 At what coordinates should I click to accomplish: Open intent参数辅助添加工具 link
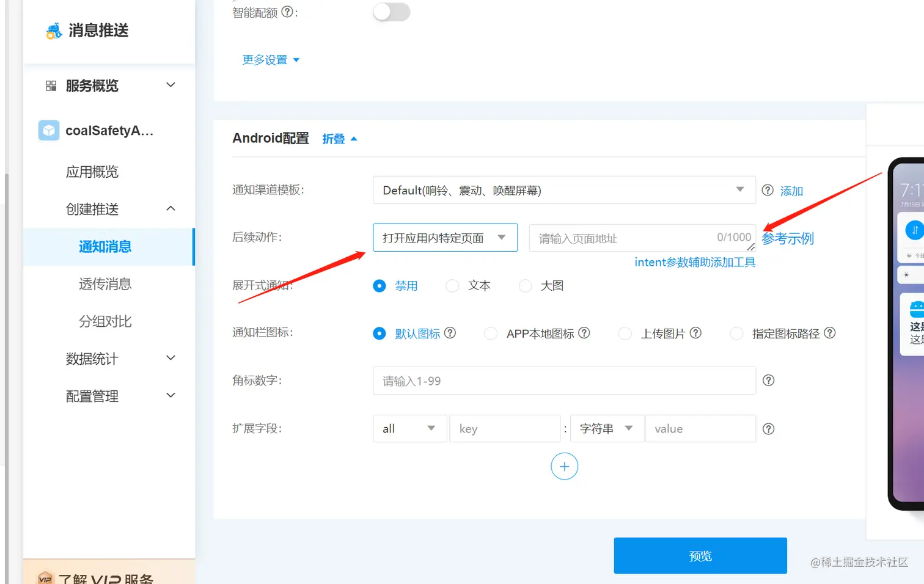695,262
